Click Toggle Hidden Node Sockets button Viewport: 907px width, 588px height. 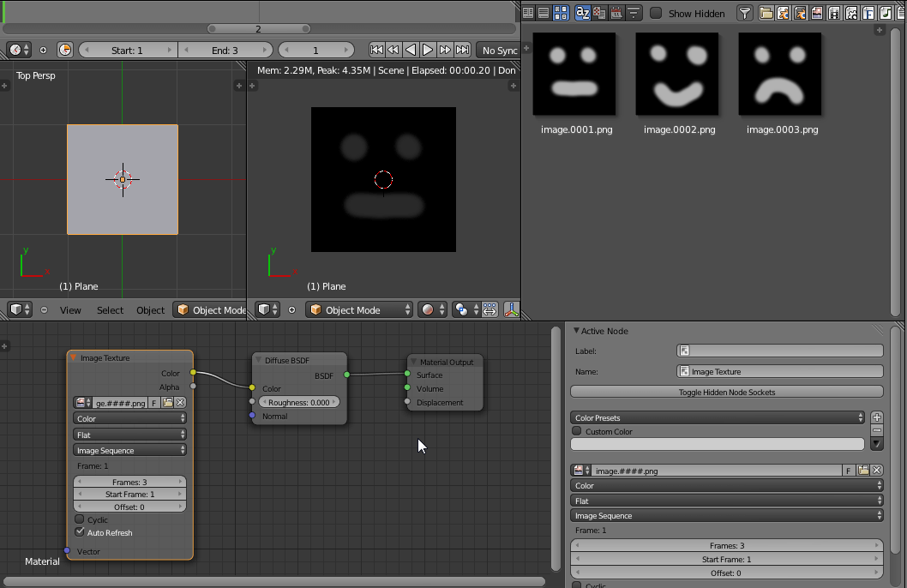[726, 392]
